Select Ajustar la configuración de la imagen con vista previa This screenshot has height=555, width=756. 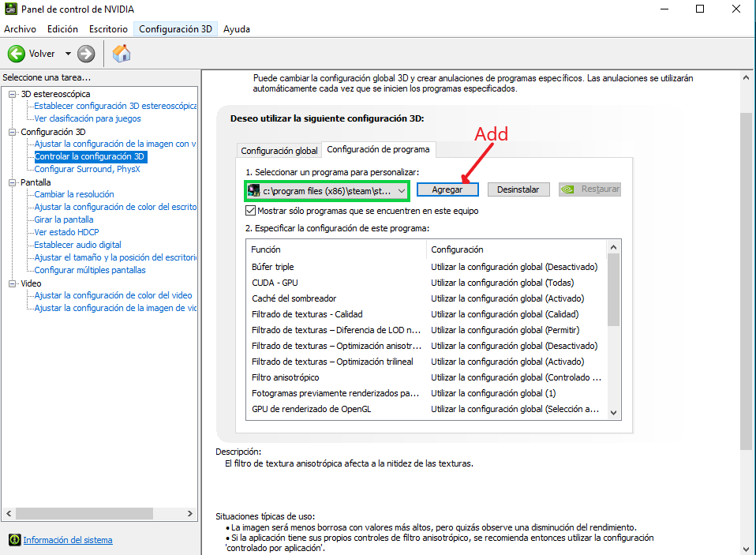tap(114, 144)
